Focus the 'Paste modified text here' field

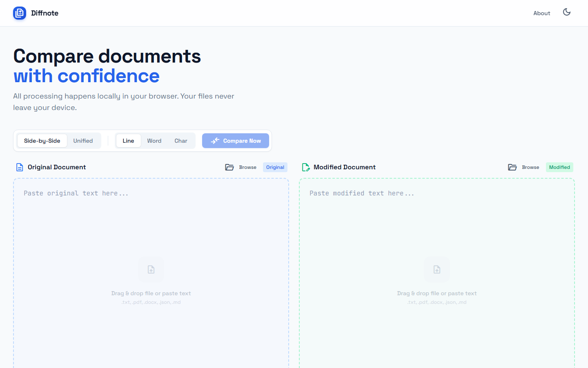(x=437, y=273)
